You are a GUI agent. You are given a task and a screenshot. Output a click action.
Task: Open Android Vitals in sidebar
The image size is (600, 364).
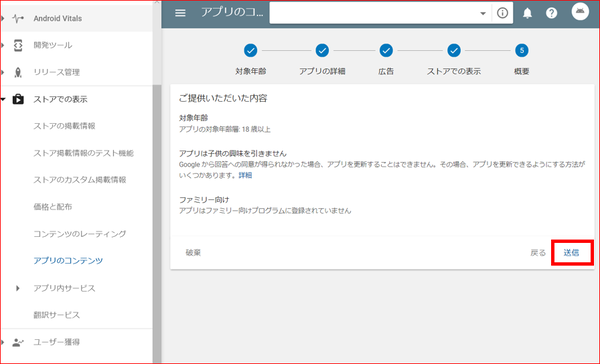pyautogui.click(x=58, y=18)
